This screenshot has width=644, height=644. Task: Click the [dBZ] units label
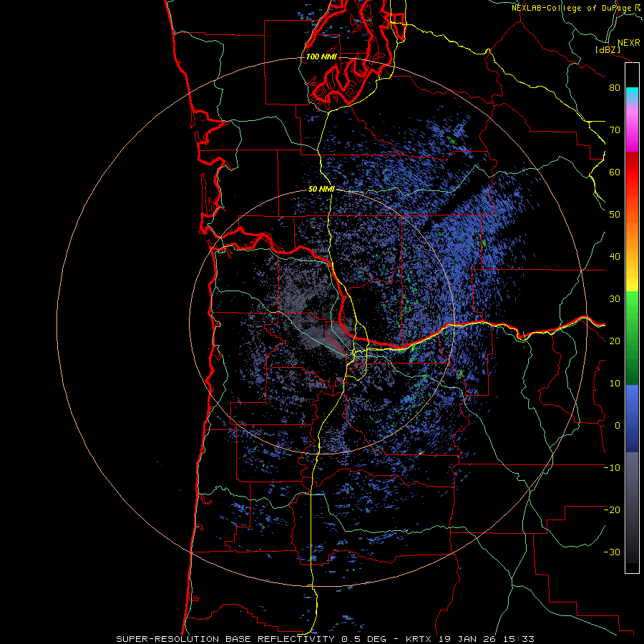pyautogui.click(x=608, y=49)
